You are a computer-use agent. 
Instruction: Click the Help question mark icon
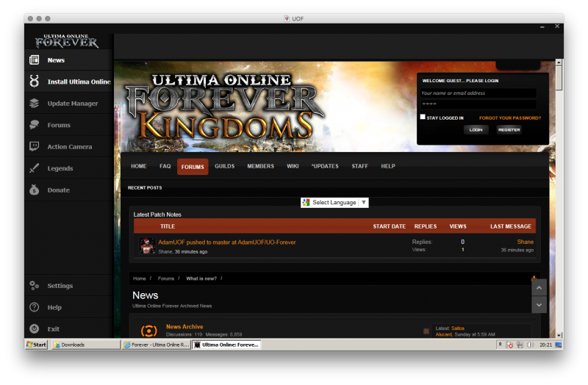[x=34, y=307]
